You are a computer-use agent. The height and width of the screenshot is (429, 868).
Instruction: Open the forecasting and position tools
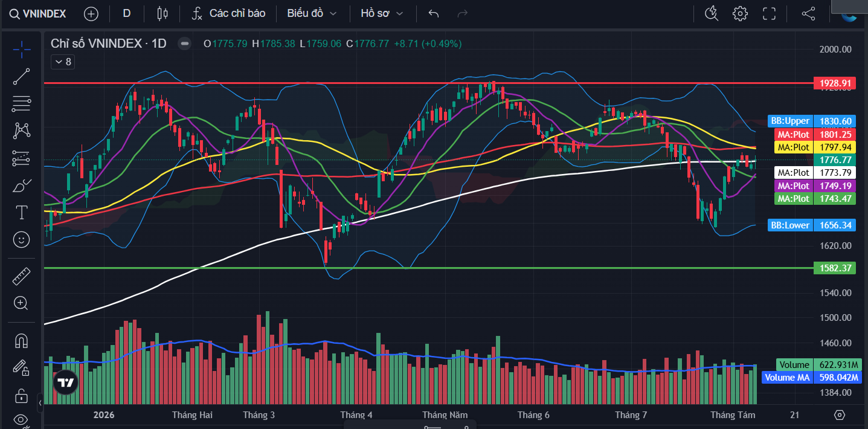(x=22, y=158)
